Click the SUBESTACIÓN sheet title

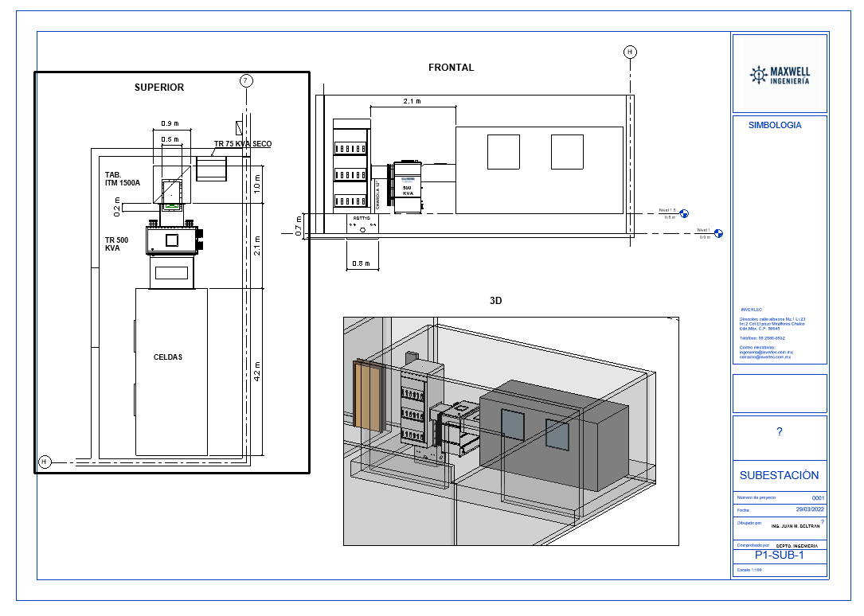(779, 476)
